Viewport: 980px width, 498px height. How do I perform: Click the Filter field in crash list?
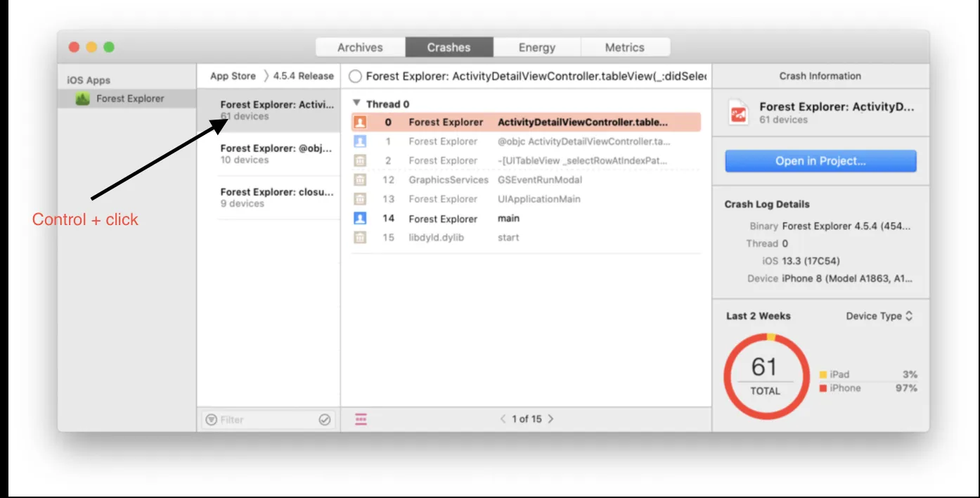click(x=267, y=419)
